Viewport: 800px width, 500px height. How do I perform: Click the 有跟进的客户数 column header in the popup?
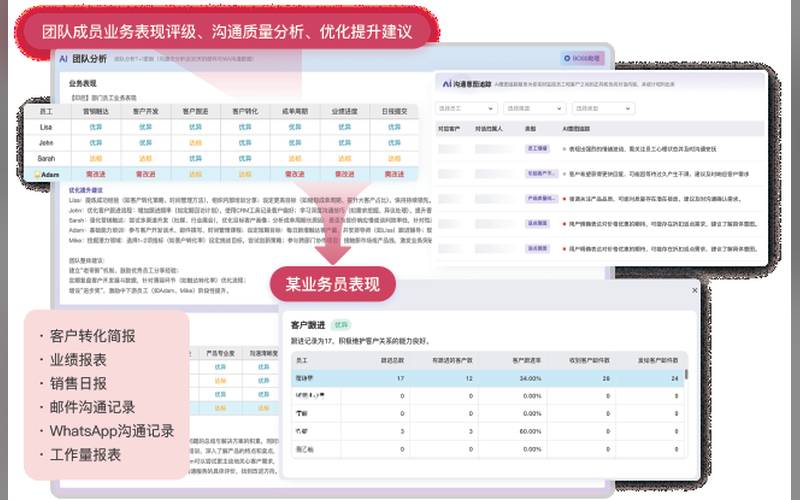tap(452, 360)
